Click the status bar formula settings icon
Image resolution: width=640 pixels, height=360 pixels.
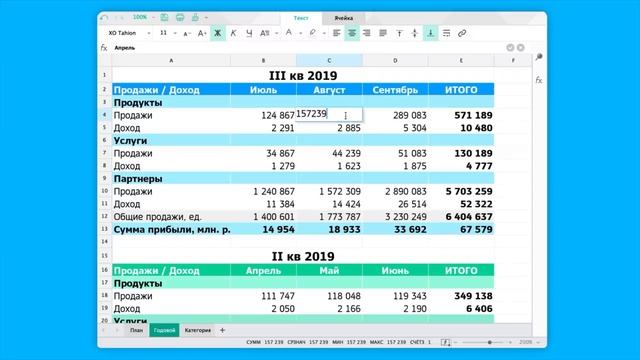coord(445,342)
